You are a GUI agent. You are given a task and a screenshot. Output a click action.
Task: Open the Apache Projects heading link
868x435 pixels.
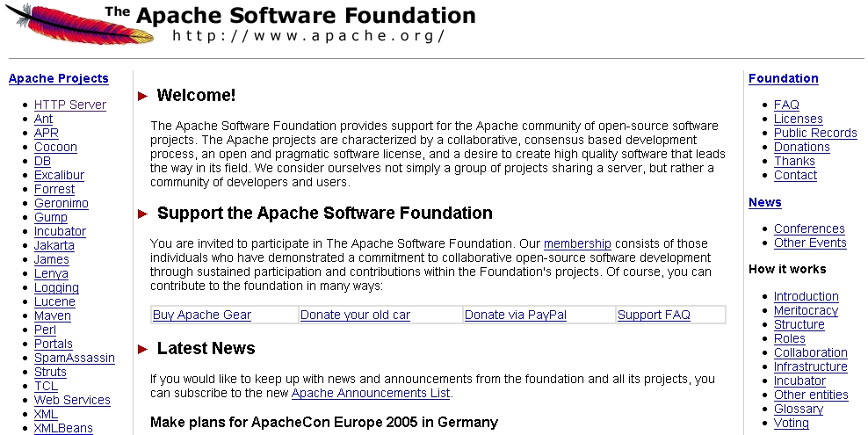[x=59, y=78]
